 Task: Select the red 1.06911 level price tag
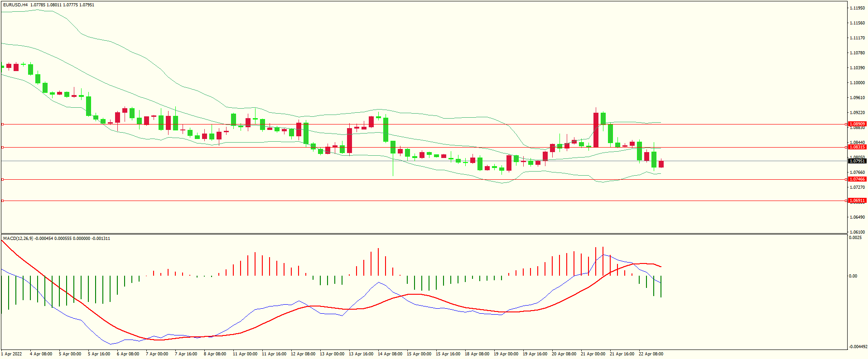click(857, 201)
